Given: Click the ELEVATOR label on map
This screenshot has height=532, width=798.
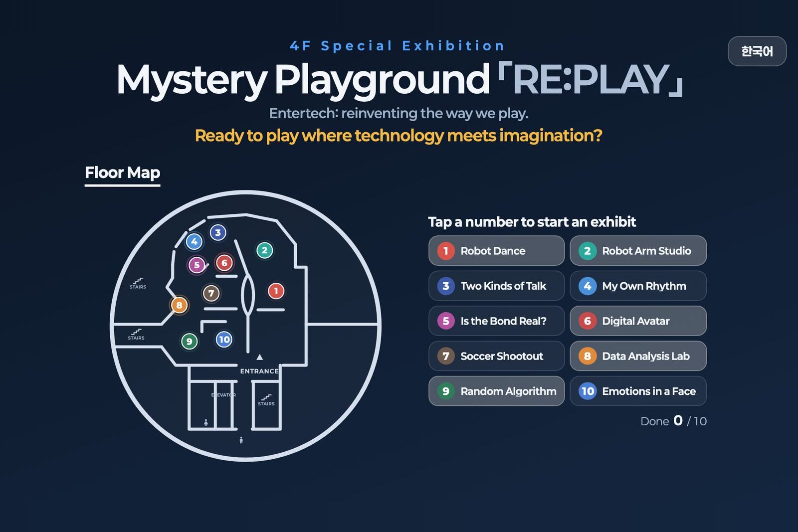Looking at the screenshot, I should coord(223,395).
